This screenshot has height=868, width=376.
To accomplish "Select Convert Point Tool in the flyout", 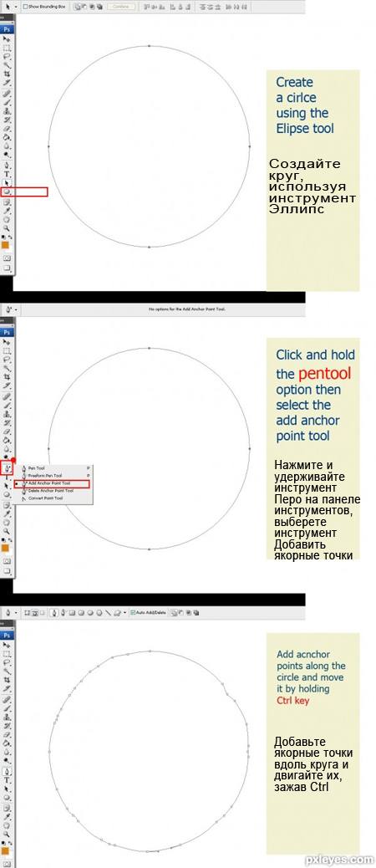I will pos(45,498).
